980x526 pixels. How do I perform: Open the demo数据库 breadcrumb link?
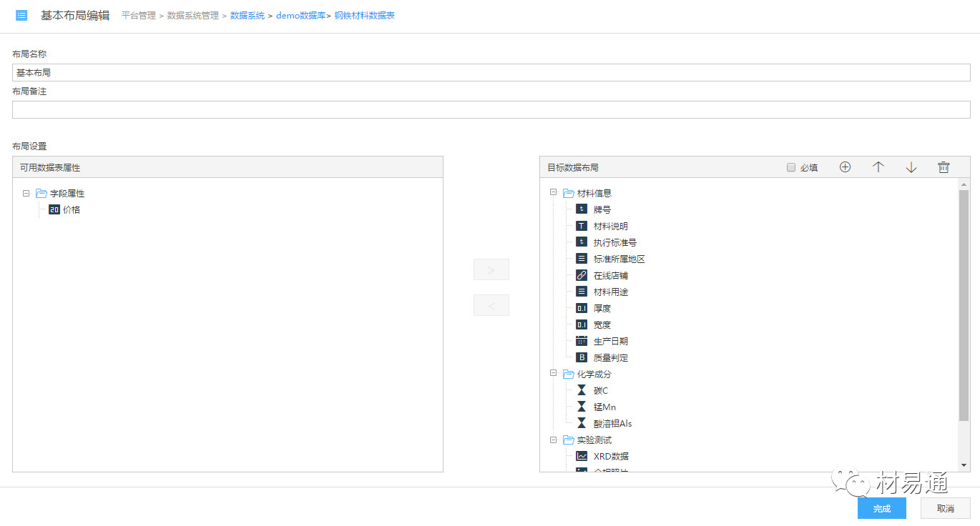point(300,16)
